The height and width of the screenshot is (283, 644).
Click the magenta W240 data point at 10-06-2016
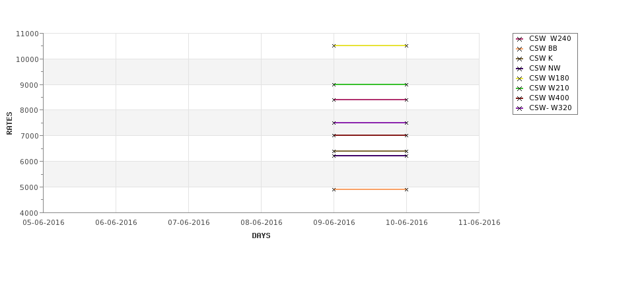(406, 100)
